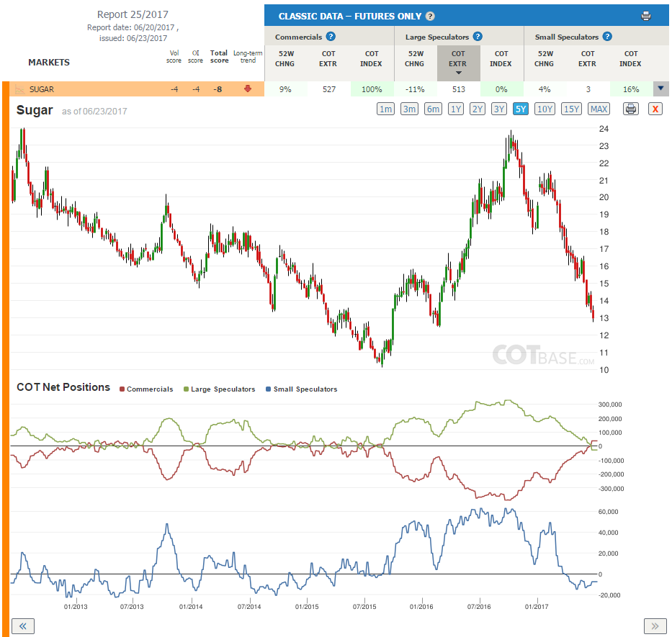This screenshot has height=637, width=672.
Task: Switch the chart to 1m range
Action: (x=386, y=109)
